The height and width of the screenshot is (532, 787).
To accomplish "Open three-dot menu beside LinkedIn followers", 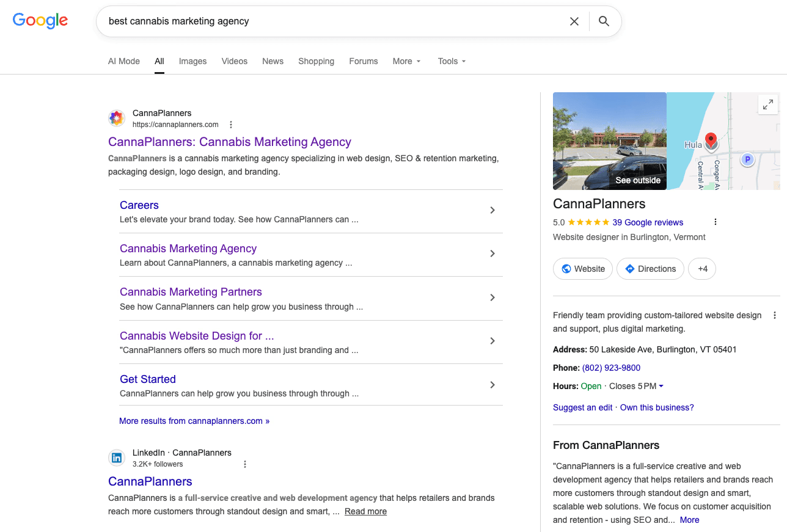I will (x=245, y=464).
